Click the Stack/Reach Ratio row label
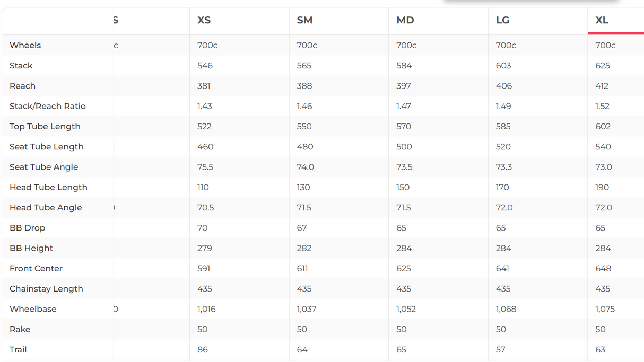The width and height of the screenshot is (644, 362). 48,106
